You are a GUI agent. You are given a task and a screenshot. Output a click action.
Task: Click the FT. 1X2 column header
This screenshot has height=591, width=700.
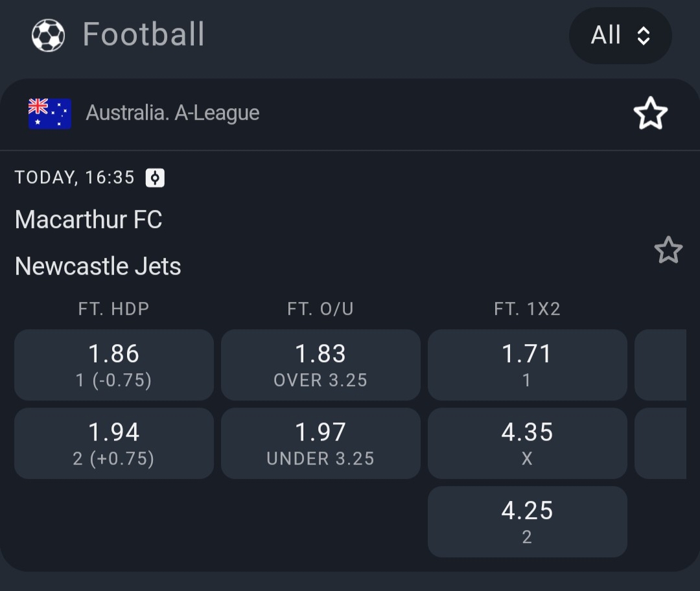(527, 309)
